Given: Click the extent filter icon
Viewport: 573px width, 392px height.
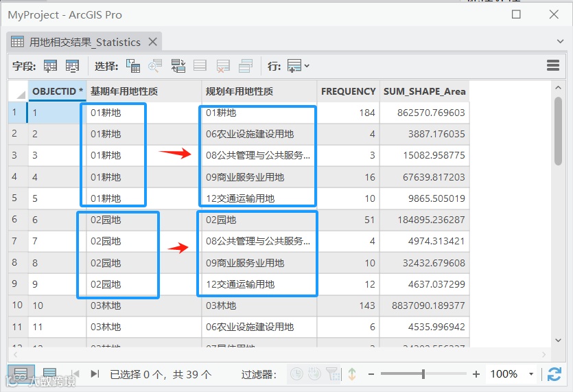Looking at the screenshot, I should point(333,373).
